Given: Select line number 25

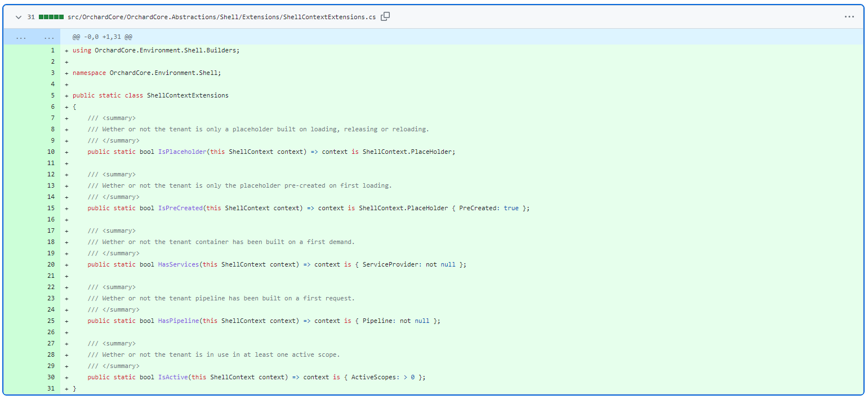Looking at the screenshot, I should tap(51, 321).
